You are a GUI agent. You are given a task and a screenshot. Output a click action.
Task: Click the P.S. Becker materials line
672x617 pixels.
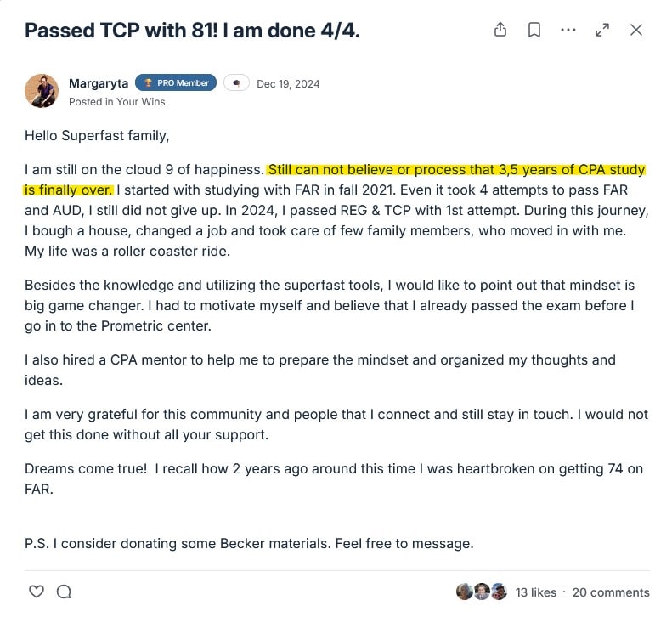click(249, 543)
